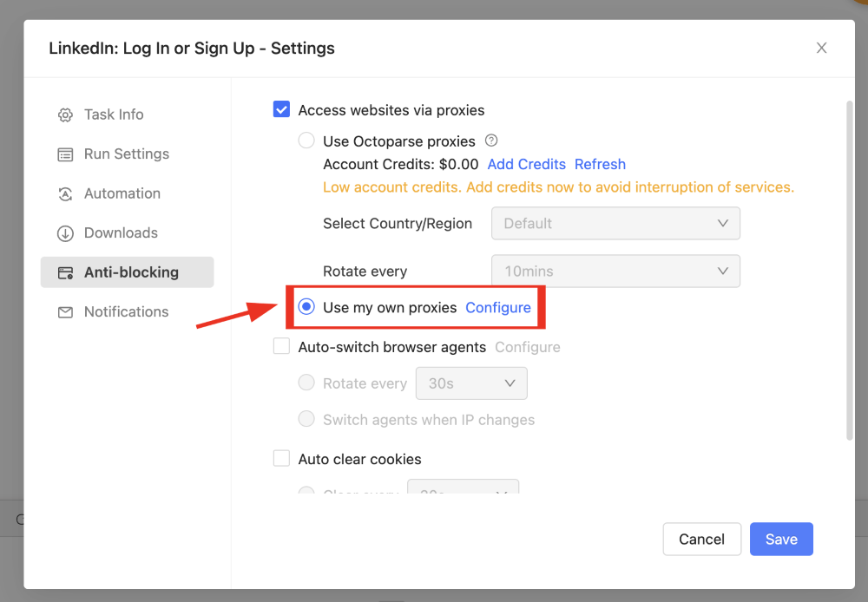Select the Automation sidebar icon
Image resolution: width=868 pixels, height=602 pixels.
click(64, 193)
